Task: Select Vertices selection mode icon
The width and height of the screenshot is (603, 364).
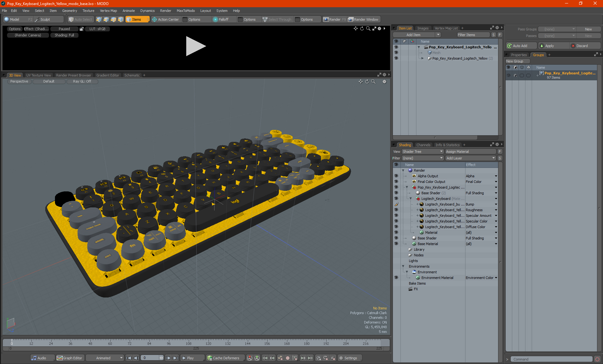Action: tap(99, 19)
